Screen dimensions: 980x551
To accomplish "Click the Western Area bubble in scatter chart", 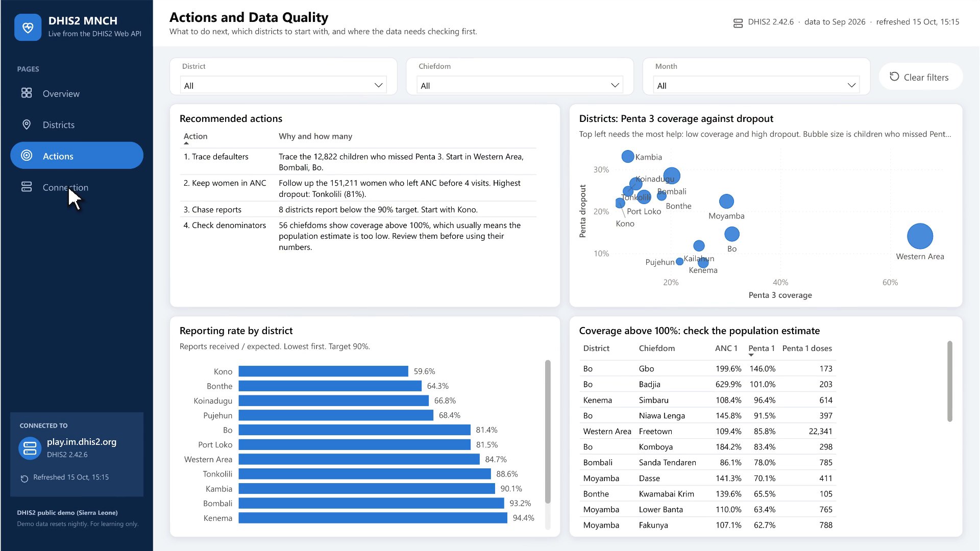I will (x=920, y=236).
